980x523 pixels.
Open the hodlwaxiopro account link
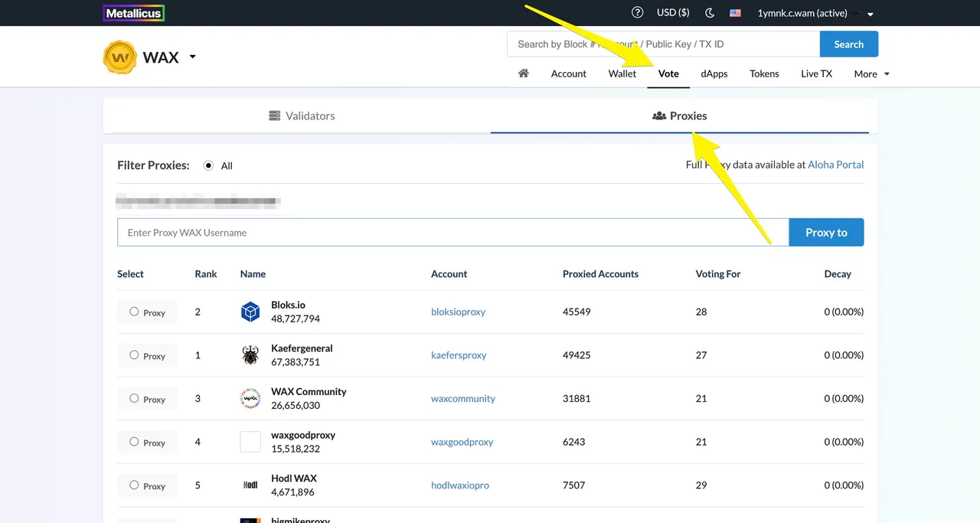(460, 485)
